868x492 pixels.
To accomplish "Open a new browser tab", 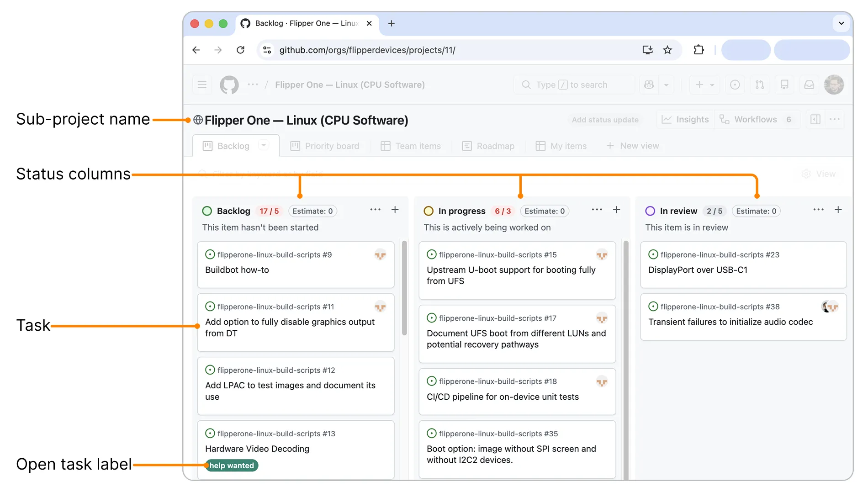I will 392,23.
